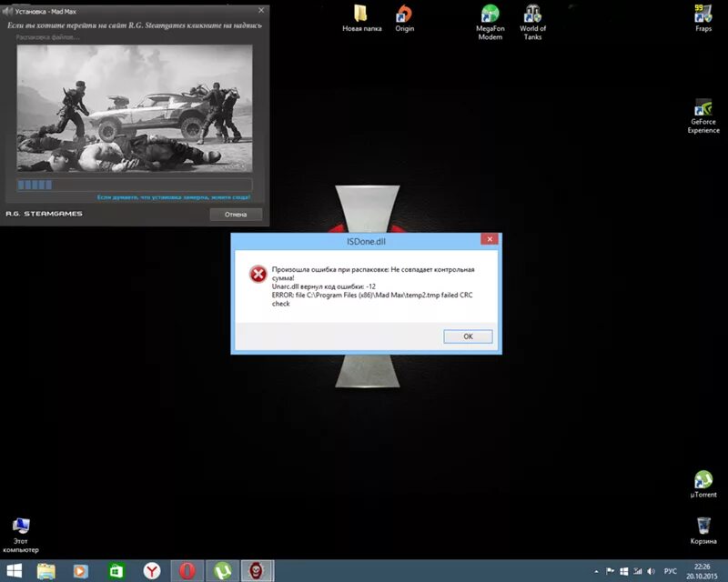The image size is (728, 582).
Task: Open File Explorer from the taskbar
Action: pos(46,571)
